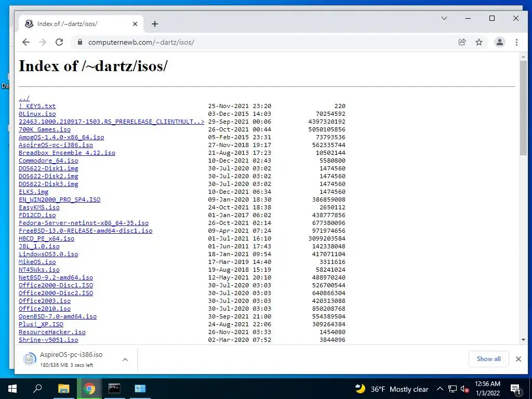Screen dimensions: 532x399
Task: Expand AspireOS download options chevron
Action: click(125, 360)
